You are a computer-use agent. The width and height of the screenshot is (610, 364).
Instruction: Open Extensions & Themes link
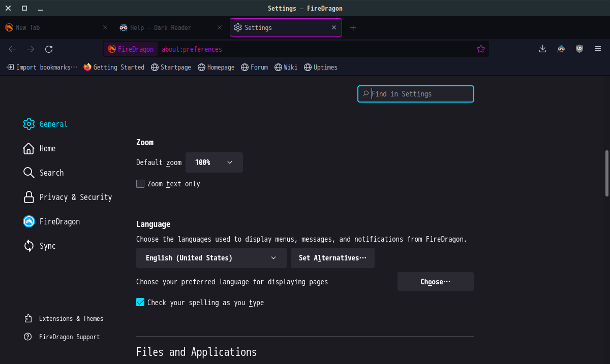click(64, 318)
